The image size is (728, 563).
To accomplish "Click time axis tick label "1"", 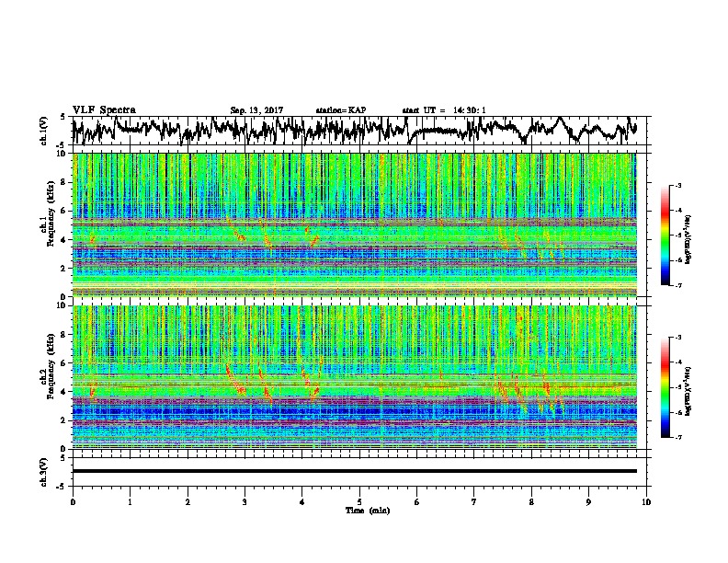I will [x=130, y=502].
